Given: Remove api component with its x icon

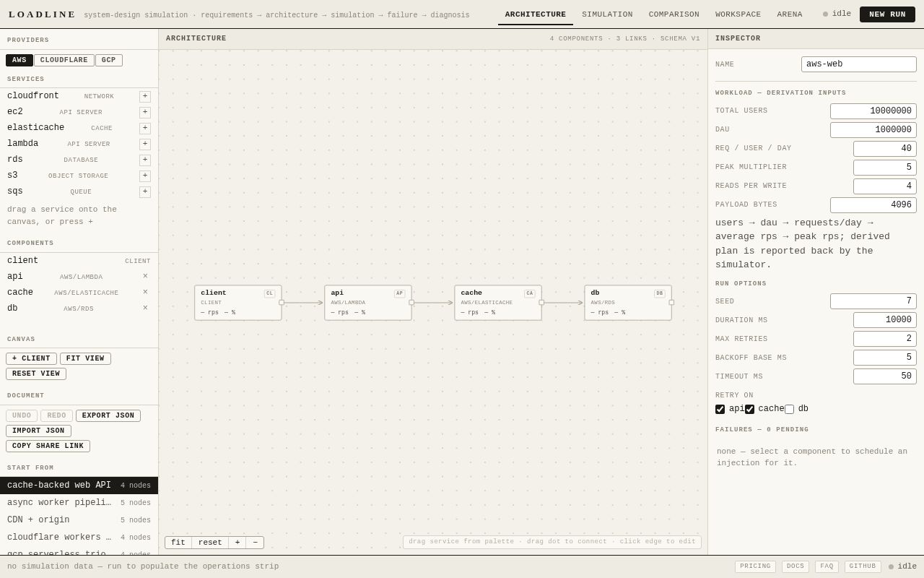Looking at the screenshot, I should (145, 277).
